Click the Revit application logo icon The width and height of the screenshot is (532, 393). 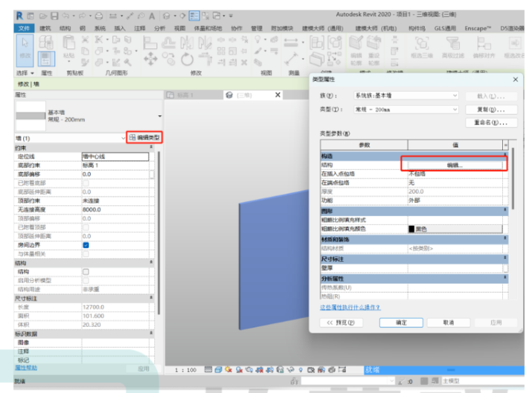pos(19,16)
